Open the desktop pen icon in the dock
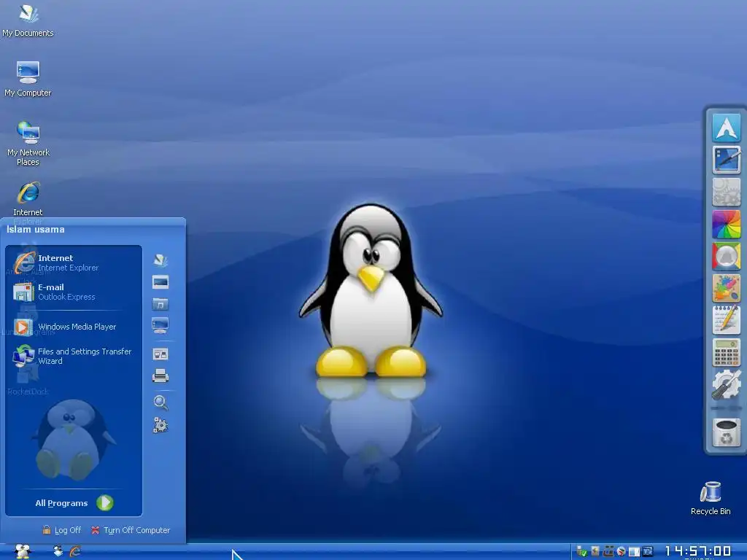This screenshot has height=560, width=747. 726,160
